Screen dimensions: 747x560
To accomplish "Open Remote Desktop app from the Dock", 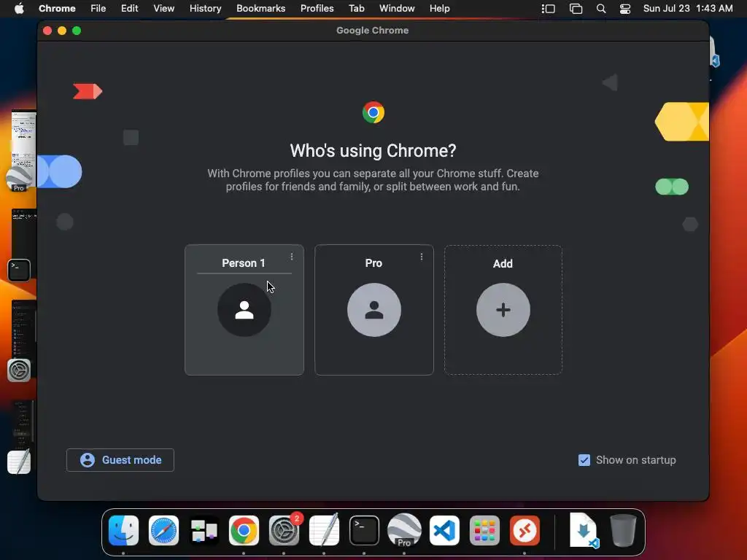I will tap(525, 531).
